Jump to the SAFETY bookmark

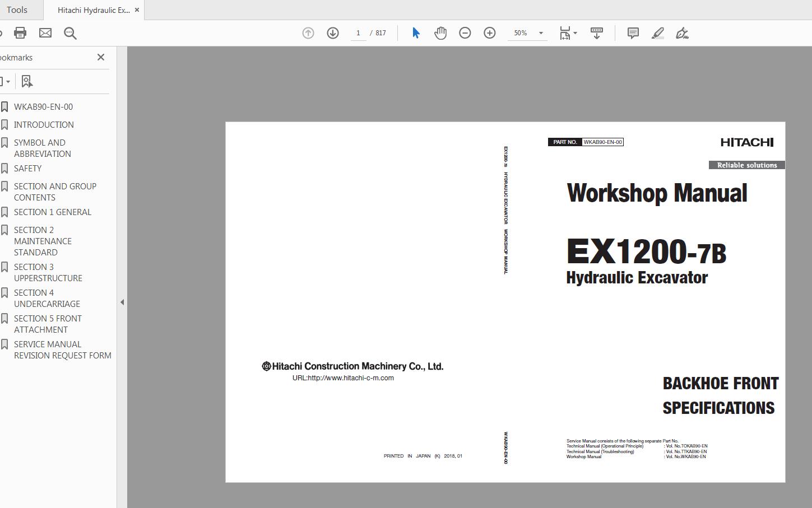[27, 168]
